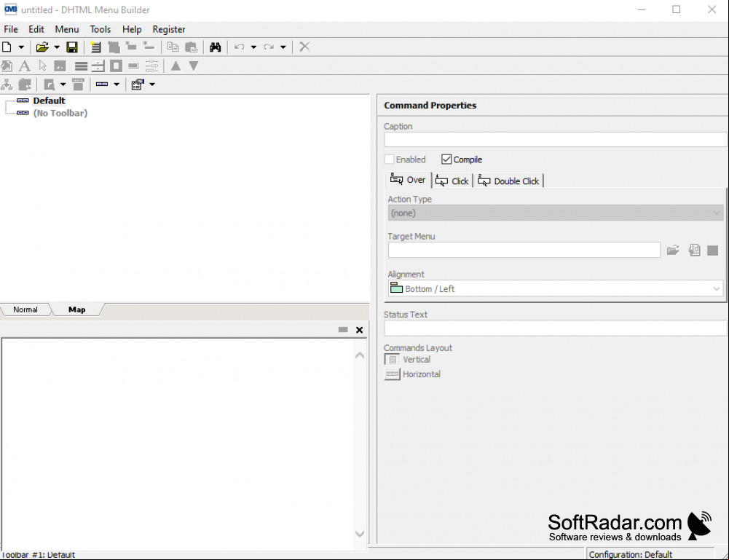The width and height of the screenshot is (729, 560).
Task: Open Find using the binoculars icon
Action: 215,47
